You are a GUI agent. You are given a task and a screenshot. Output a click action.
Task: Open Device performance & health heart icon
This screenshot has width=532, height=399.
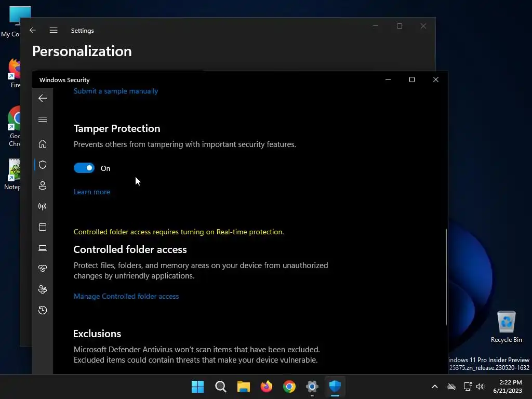pyautogui.click(x=43, y=269)
